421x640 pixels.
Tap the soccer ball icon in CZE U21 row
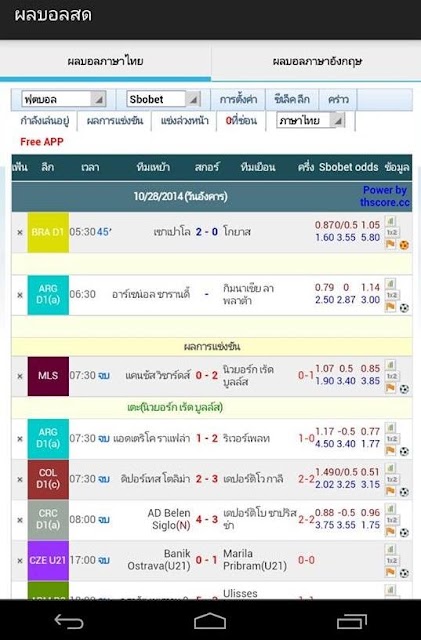(x=404, y=573)
